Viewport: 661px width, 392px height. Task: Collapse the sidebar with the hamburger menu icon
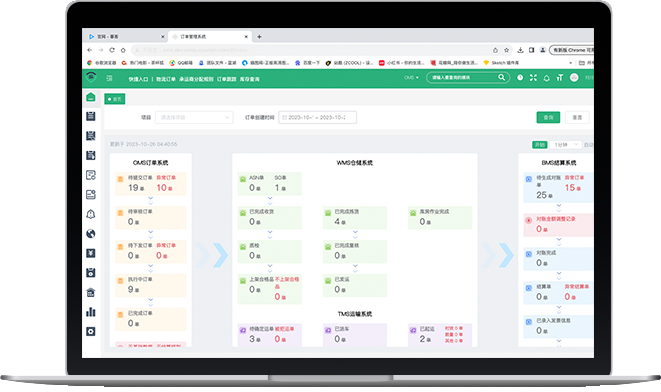(110, 78)
